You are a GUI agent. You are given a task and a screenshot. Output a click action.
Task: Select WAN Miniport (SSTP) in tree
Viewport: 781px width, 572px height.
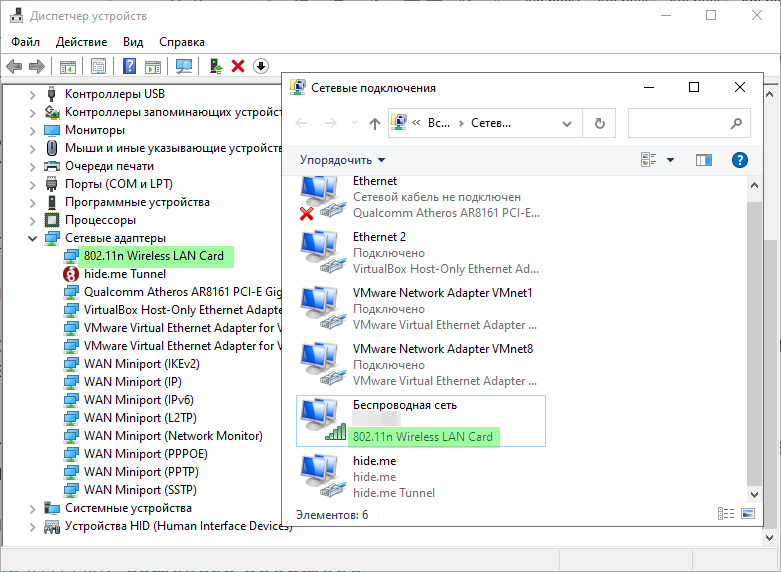point(140,490)
